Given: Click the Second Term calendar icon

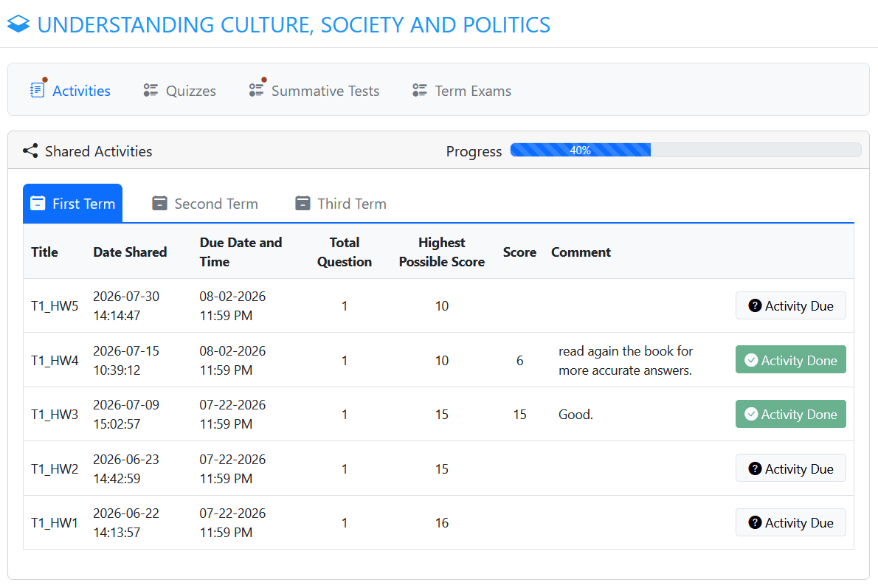Looking at the screenshot, I should 159,204.
